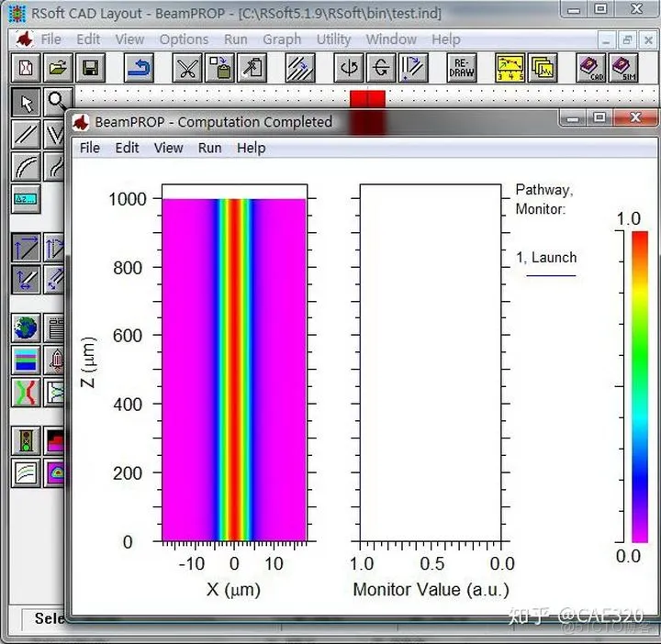661x644 pixels.
Task: Open the Run menu in BeamPROP window
Action: point(210,148)
